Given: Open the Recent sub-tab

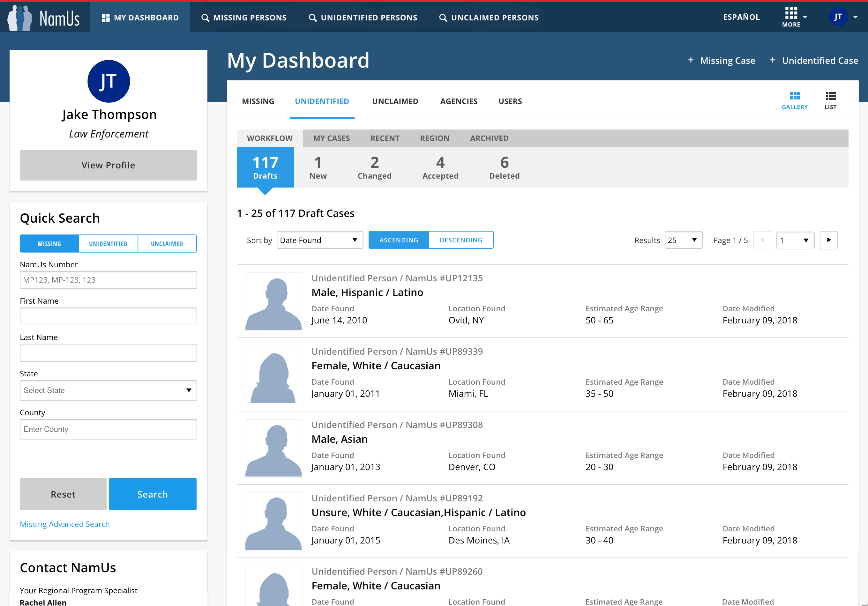Looking at the screenshot, I should point(385,138).
